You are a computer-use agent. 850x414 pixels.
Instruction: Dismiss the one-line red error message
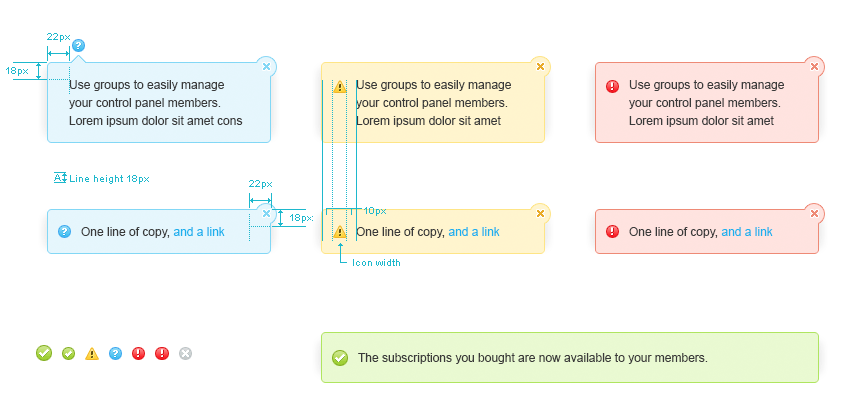point(815,213)
